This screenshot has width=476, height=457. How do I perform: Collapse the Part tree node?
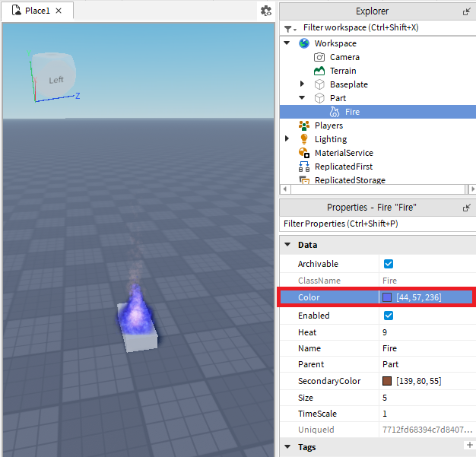click(x=302, y=97)
